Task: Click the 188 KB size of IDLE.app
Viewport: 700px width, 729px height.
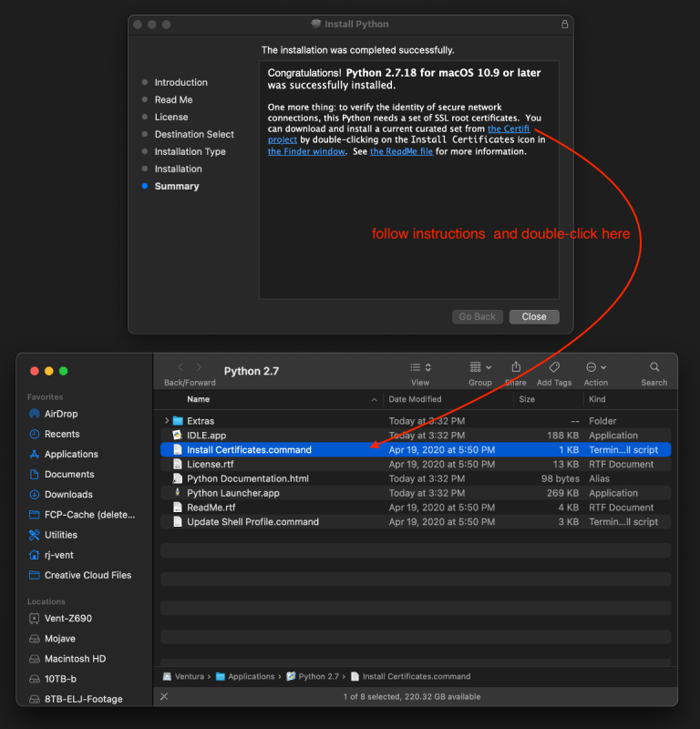Action: click(x=562, y=436)
